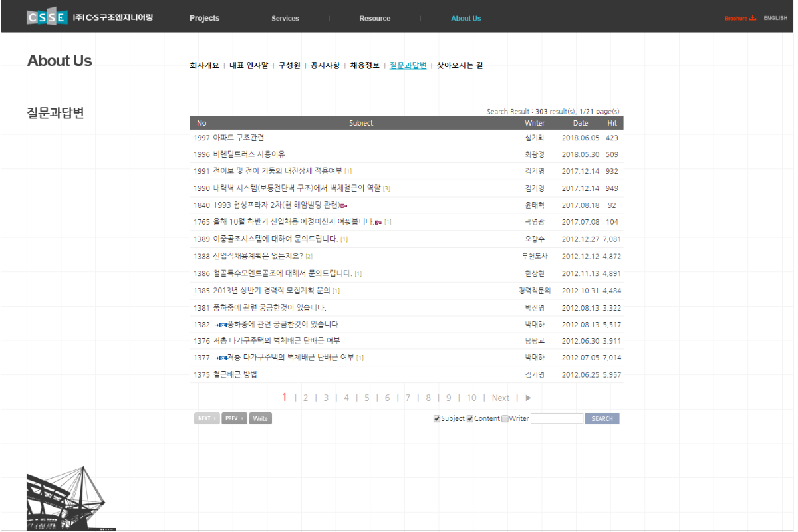Click the last-page arrow icon in pagination
Screen dimensions: 798x532
(528, 398)
